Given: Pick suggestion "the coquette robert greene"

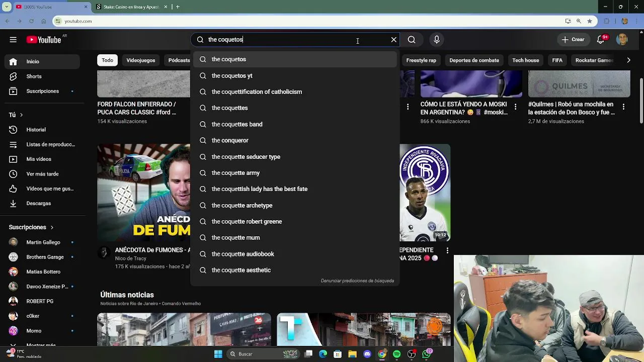Looking at the screenshot, I should 295,221.
